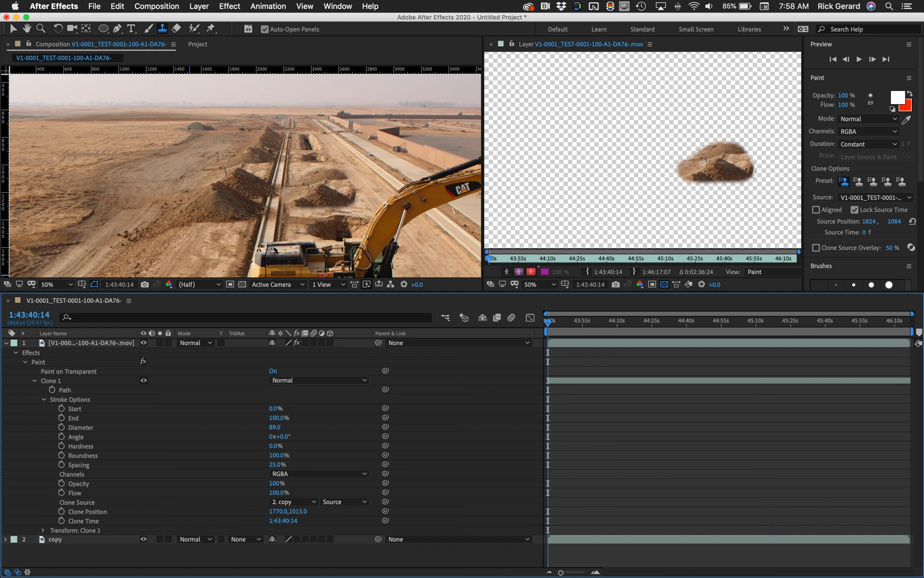
Task: Collapse the Stroke Options group
Action: coord(44,400)
